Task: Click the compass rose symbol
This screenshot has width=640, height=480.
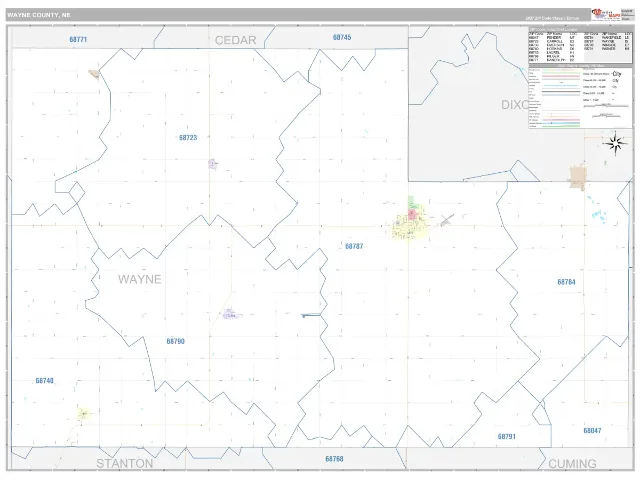Action: 615,143
